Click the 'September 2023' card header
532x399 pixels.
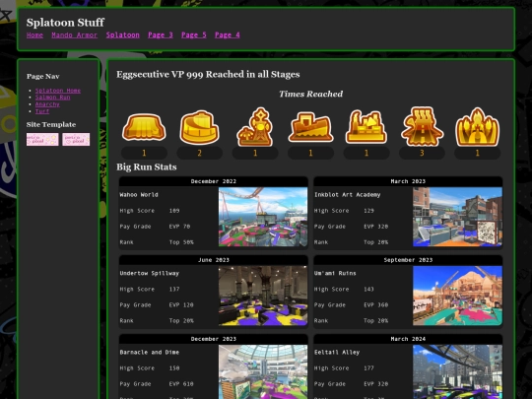pos(408,260)
